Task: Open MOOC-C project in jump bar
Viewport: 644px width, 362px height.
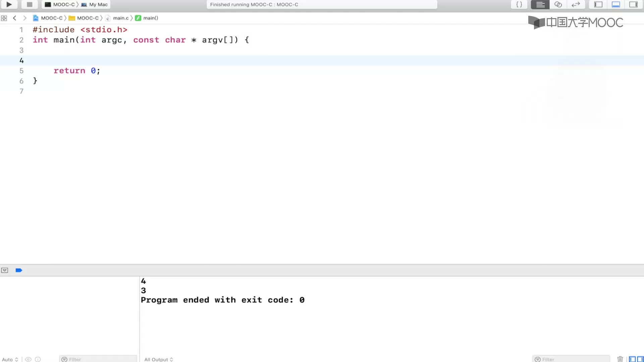Action: (x=48, y=18)
